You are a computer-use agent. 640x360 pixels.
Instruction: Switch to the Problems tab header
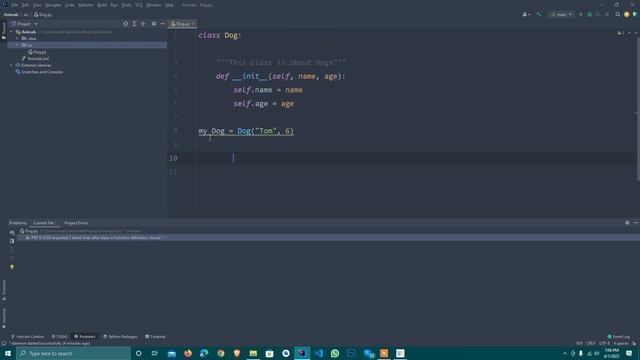click(18, 223)
